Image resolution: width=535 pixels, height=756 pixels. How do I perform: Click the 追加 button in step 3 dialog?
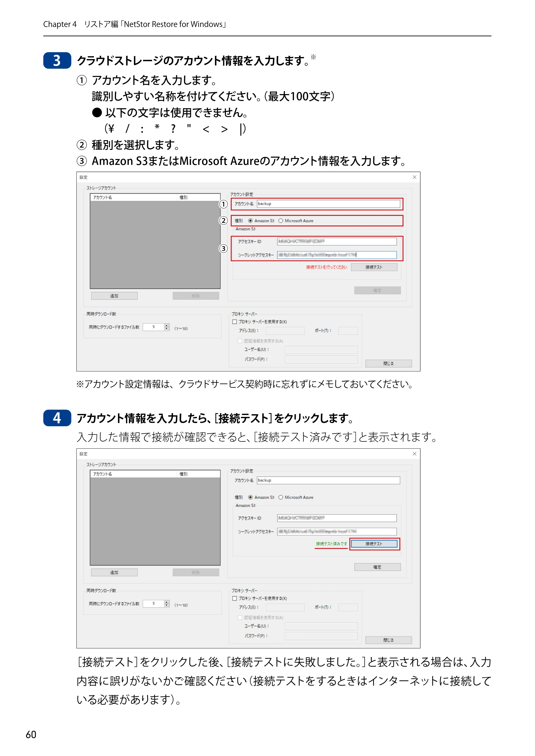(114, 296)
